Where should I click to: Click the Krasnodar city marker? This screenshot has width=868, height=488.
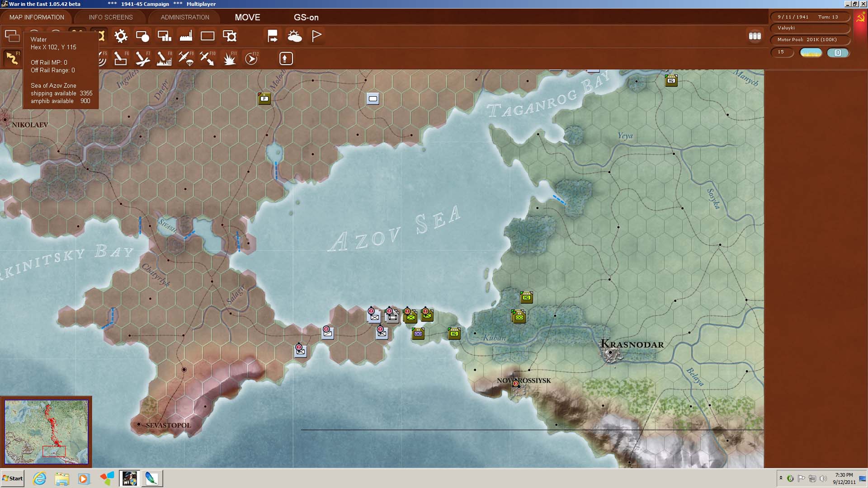(x=610, y=352)
